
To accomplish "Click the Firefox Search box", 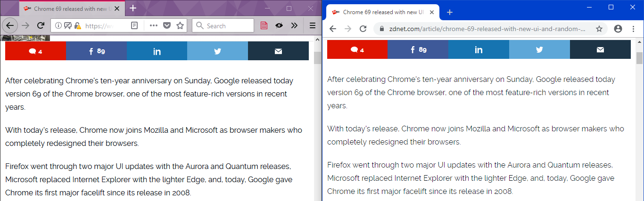I will [223, 25].
